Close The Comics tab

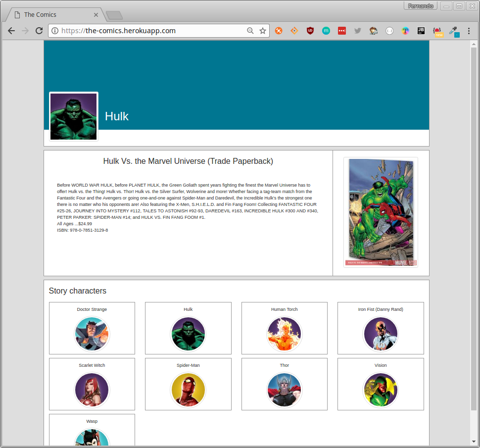[x=96, y=15]
